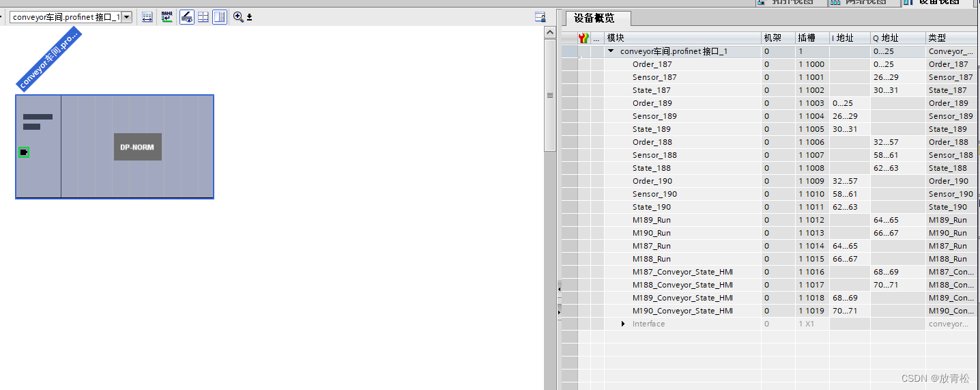
Task: Select the M190_Conveyor_State_HMI module row
Action: click(770, 311)
